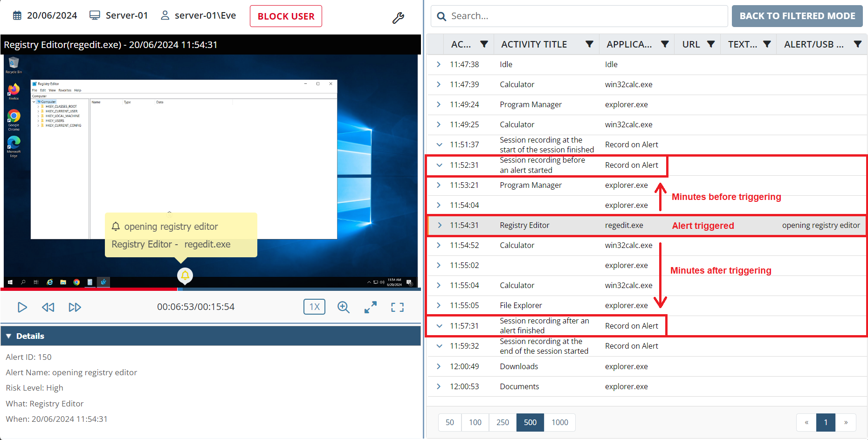Viewport: 868px width, 440px height.
Task: Open the URL column filter
Action: 711,44
